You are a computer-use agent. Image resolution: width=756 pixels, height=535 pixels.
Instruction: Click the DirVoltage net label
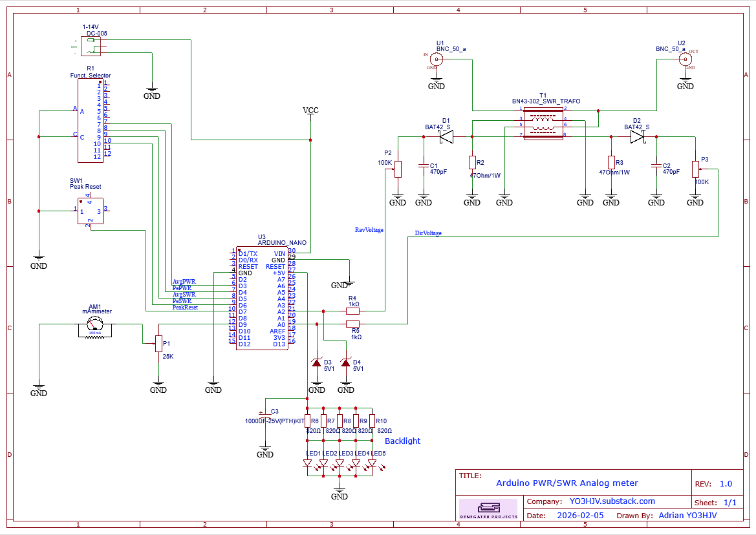pos(428,233)
